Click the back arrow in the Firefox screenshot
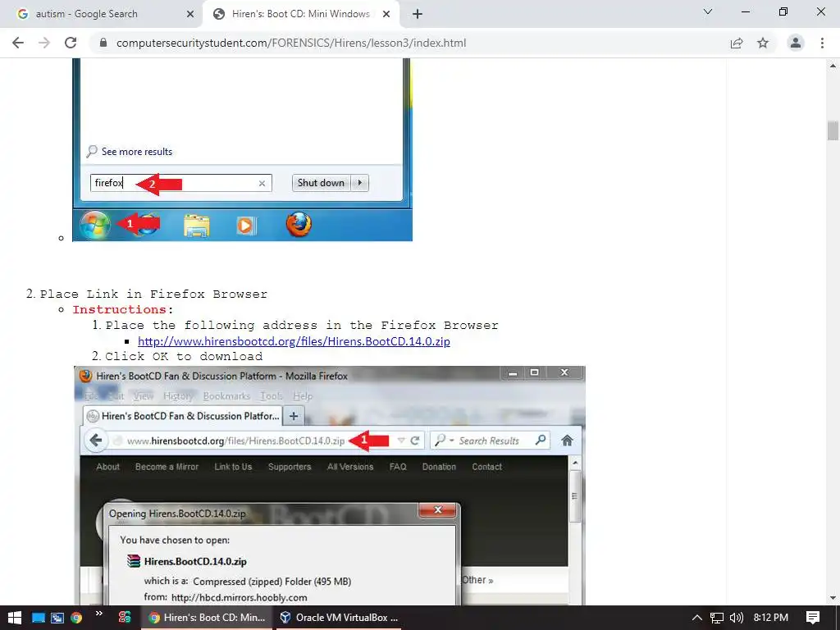This screenshot has height=630, width=840. [96, 441]
